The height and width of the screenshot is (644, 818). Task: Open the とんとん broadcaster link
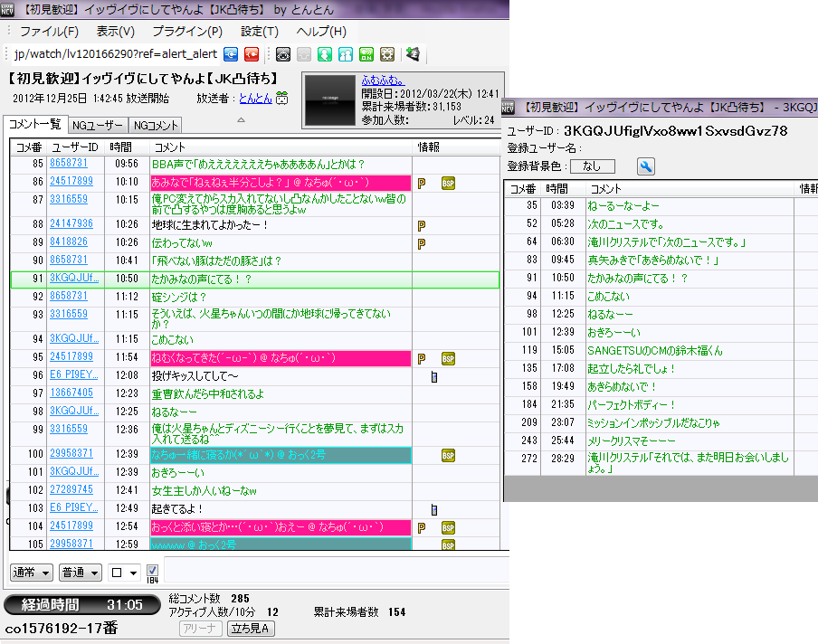click(x=255, y=98)
